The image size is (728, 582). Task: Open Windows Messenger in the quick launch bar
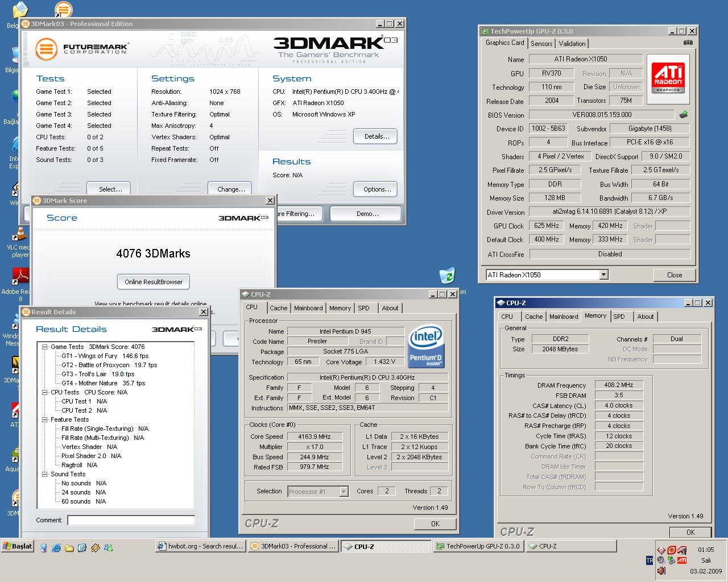pyautogui.click(x=108, y=548)
